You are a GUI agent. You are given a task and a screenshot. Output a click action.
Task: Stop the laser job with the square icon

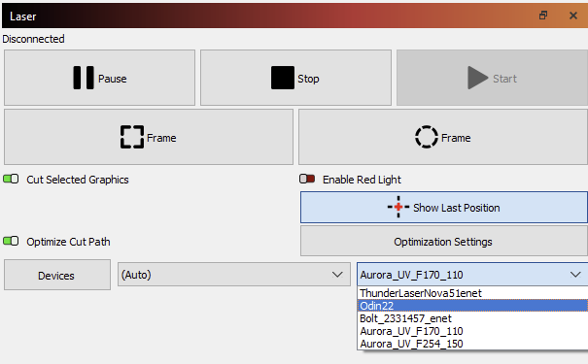click(x=295, y=78)
